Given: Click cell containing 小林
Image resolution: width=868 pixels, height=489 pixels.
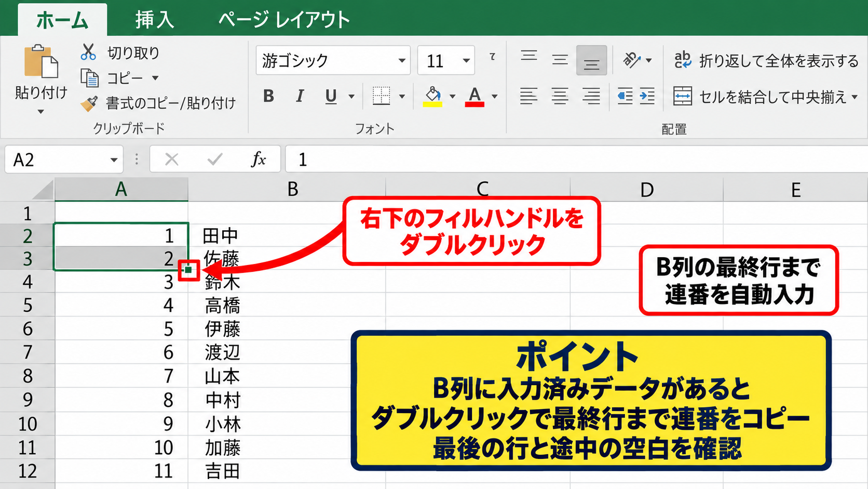Looking at the screenshot, I should click(x=287, y=424).
